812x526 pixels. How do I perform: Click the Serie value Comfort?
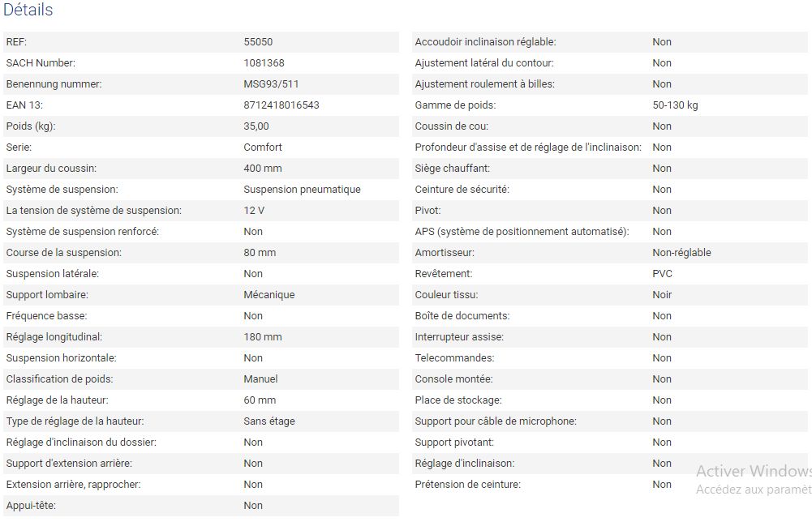pyautogui.click(x=263, y=148)
